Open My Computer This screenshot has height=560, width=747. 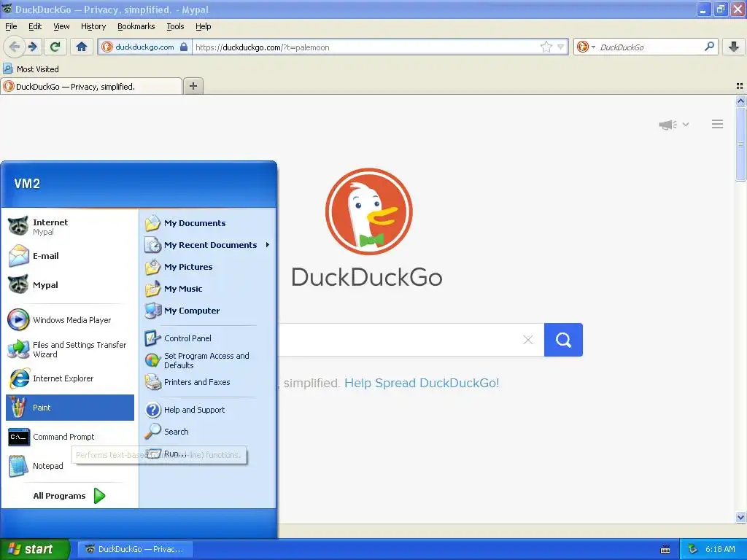(207, 311)
